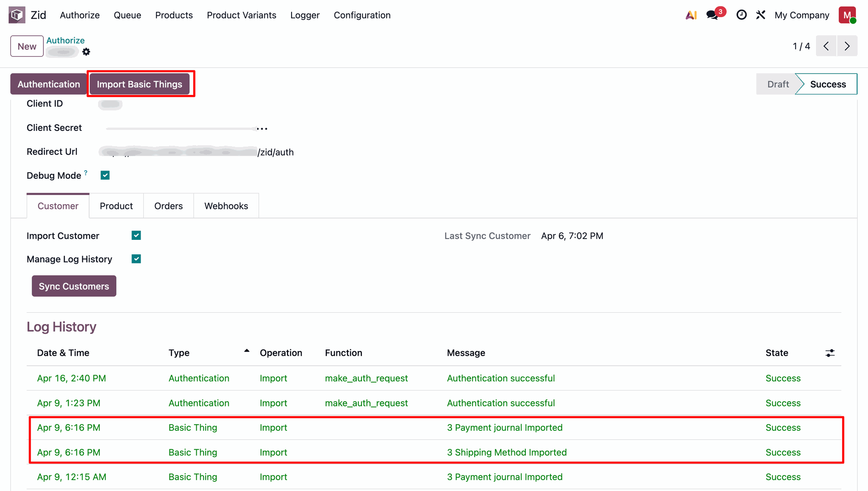Switch to the Orders tab
The width and height of the screenshot is (868, 491).
point(169,206)
